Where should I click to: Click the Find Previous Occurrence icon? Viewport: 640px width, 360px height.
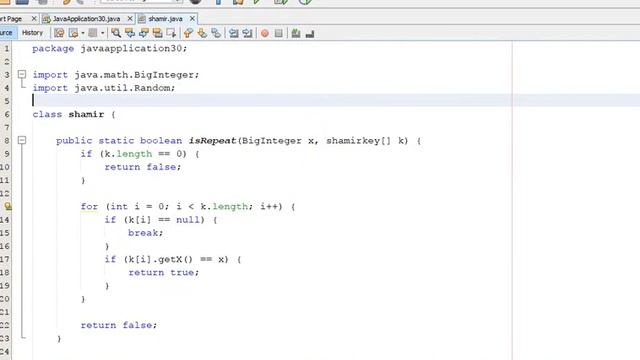pyautogui.click(x=130, y=33)
